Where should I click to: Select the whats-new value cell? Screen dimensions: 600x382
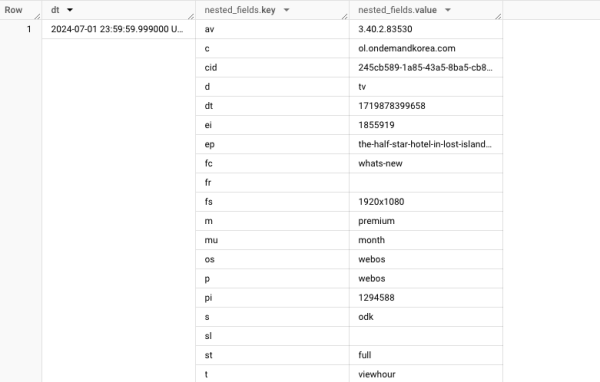coord(426,163)
